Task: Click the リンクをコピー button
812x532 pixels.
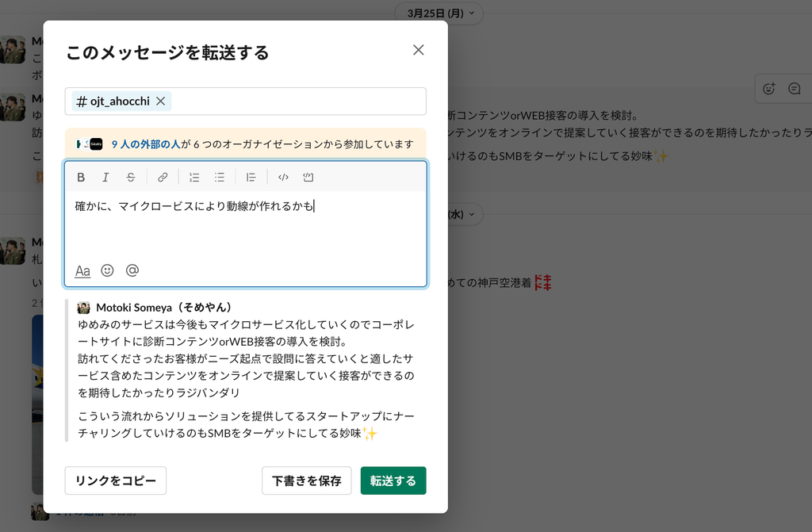Action: click(115, 480)
